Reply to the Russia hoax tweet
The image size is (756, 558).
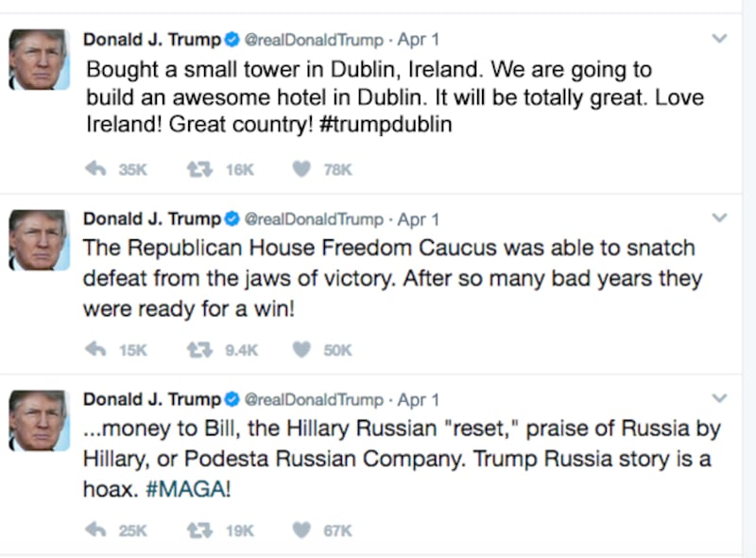point(95,531)
